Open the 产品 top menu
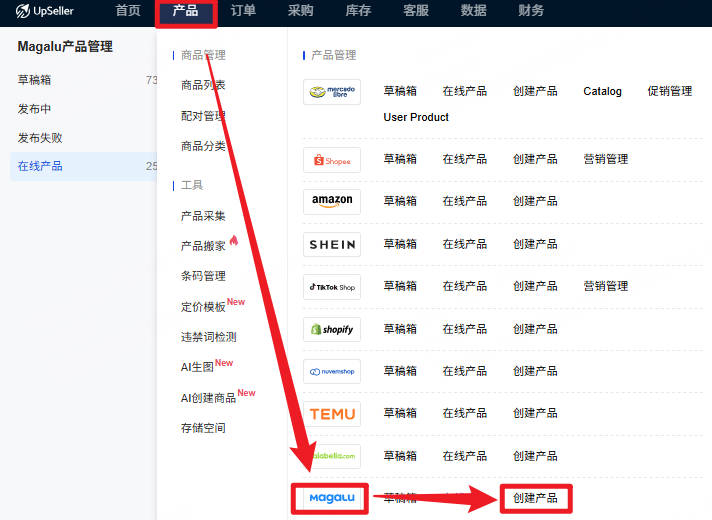Screen dimensions: 712x520 185,10
